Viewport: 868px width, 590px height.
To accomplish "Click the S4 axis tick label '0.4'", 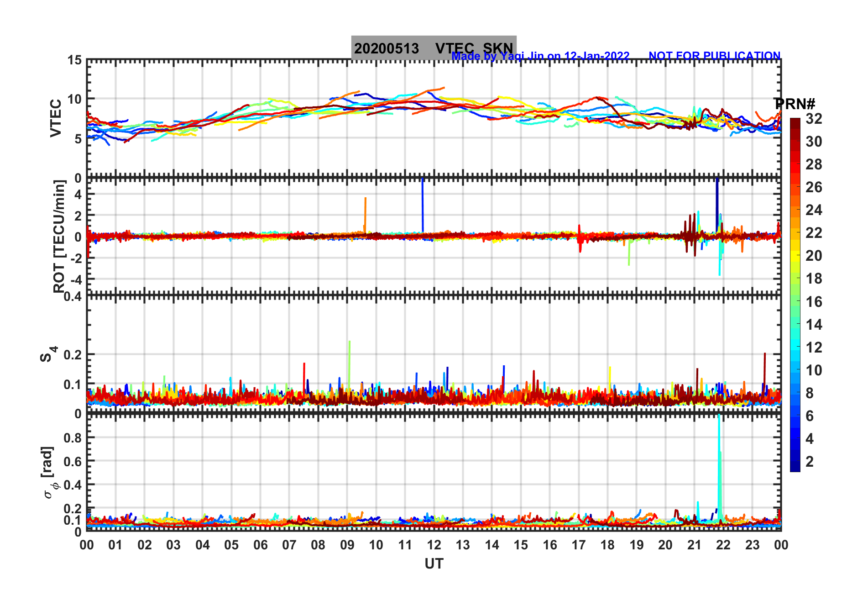I will 73,297.
